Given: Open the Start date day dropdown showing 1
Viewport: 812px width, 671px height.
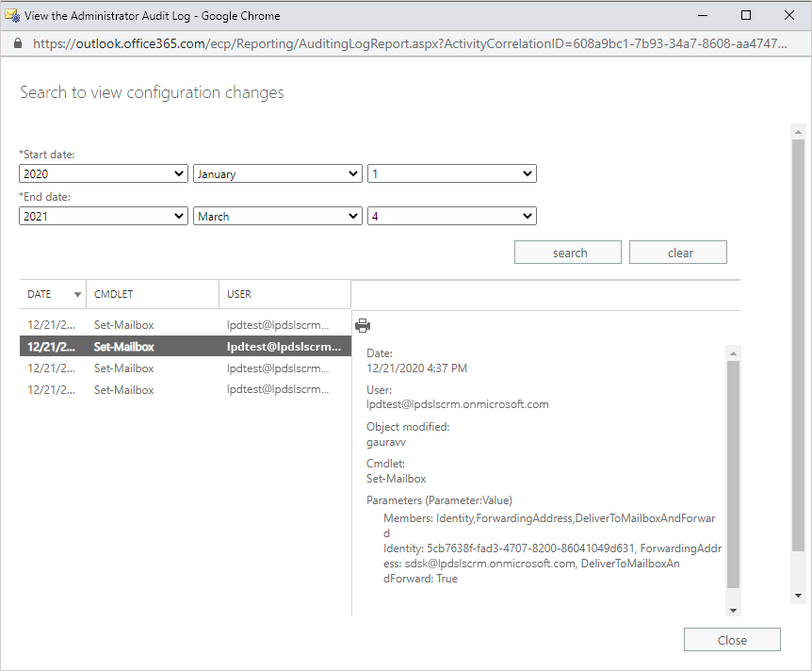Looking at the screenshot, I should point(451,173).
